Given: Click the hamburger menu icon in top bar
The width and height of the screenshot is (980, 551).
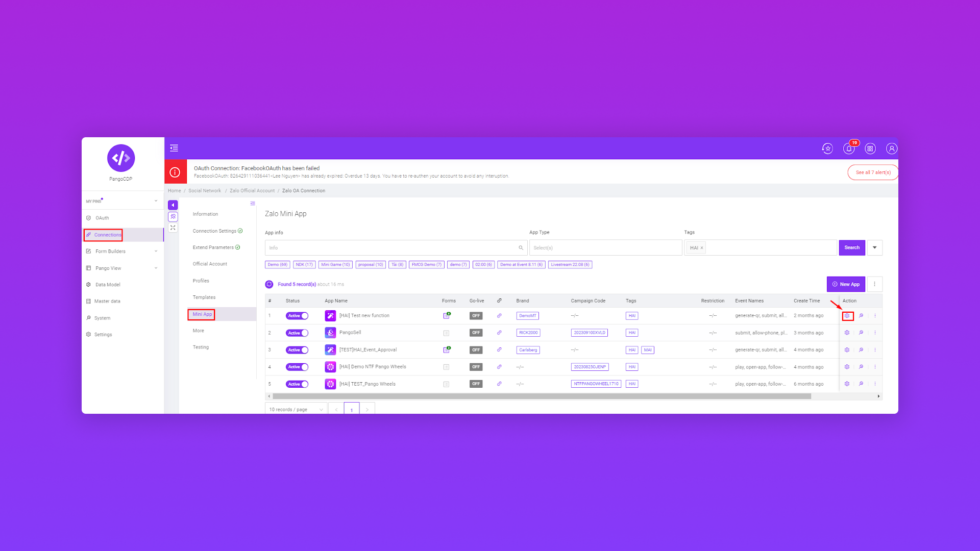Looking at the screenshot, I should click(174, 148).
